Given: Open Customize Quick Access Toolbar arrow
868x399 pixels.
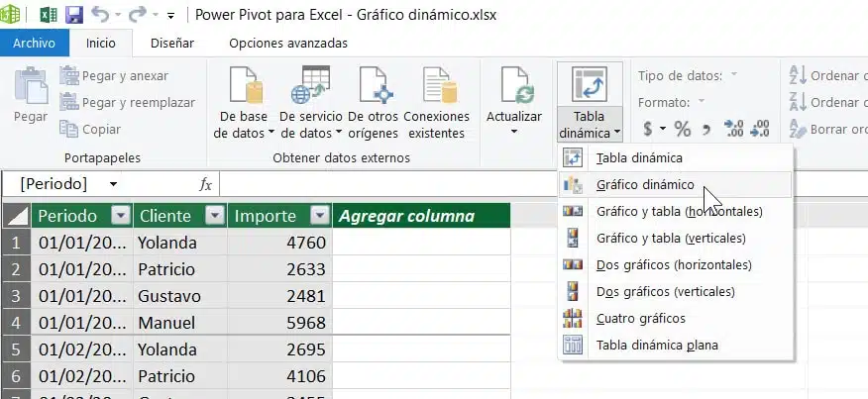Looking at the screenshot, I should [170, 16].
